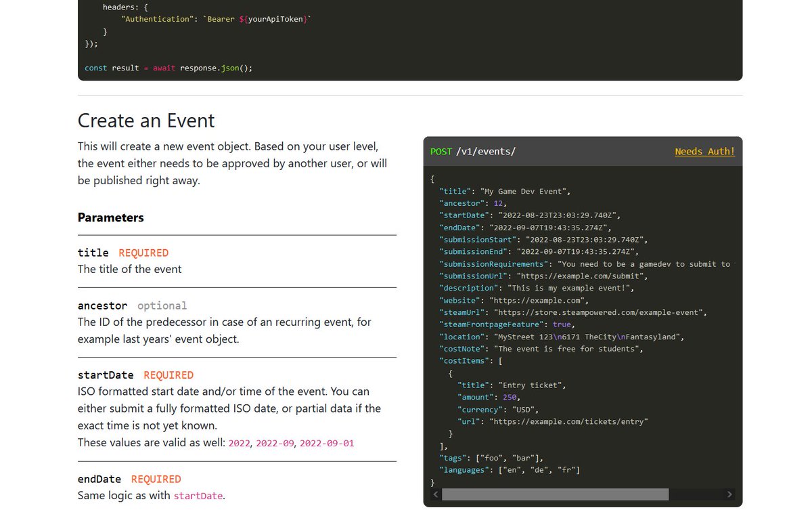Viewport: 812px width, 510px height.
Task: Select the "title" parameter name
Action: pos(93,253)
